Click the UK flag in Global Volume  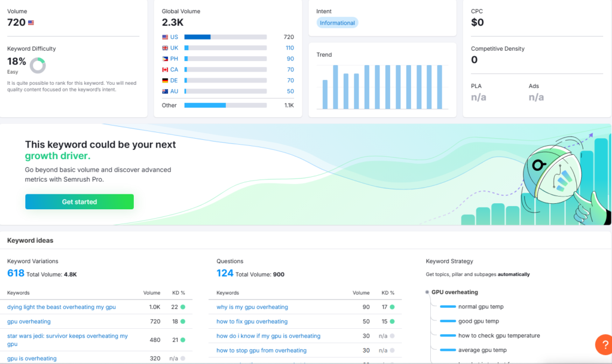[165, 48]
